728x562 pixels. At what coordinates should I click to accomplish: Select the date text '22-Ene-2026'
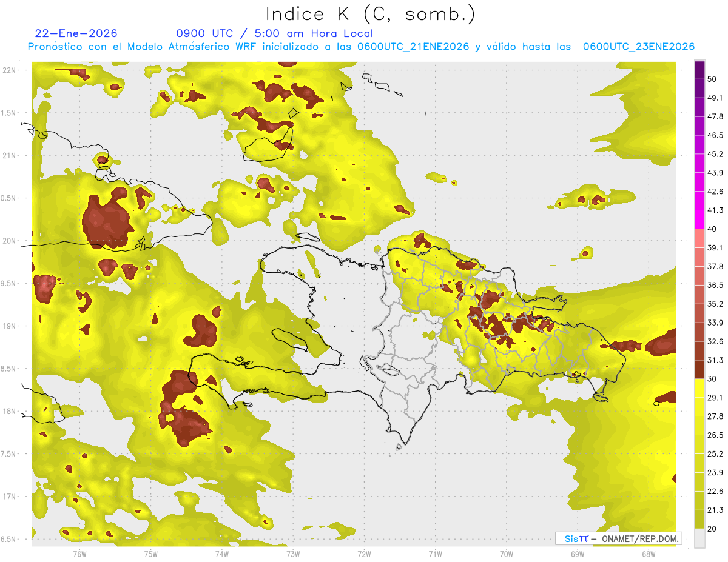(x=76, y=33)
